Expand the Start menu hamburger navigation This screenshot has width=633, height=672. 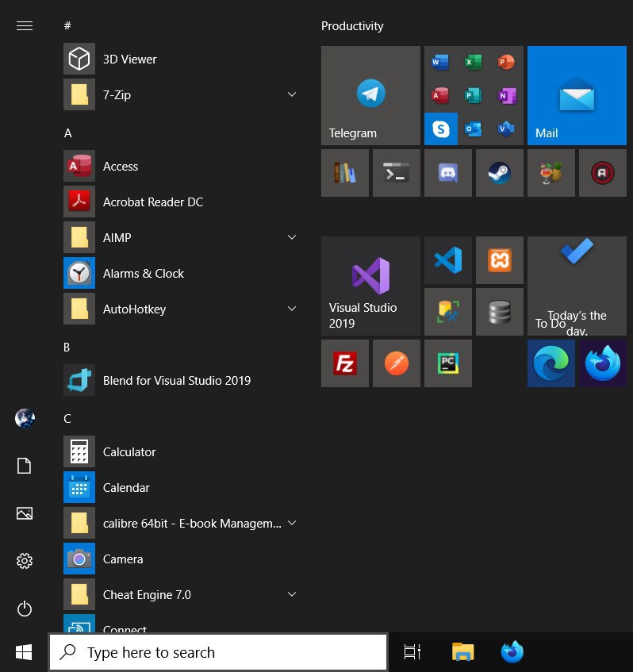[25, 26]
